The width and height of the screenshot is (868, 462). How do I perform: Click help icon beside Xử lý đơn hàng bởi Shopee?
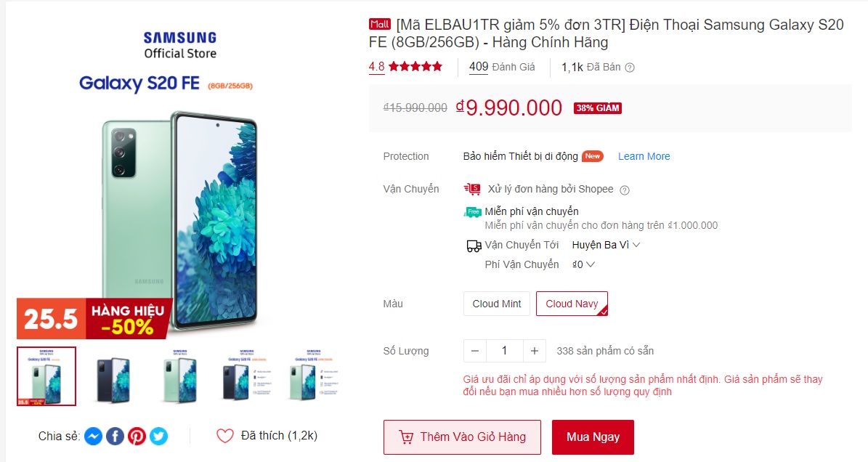click(x=625, y=190)
